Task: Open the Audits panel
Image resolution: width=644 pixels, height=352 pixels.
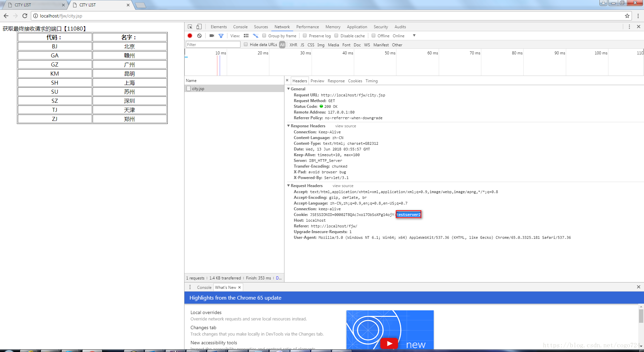Action: click(400, 27)
